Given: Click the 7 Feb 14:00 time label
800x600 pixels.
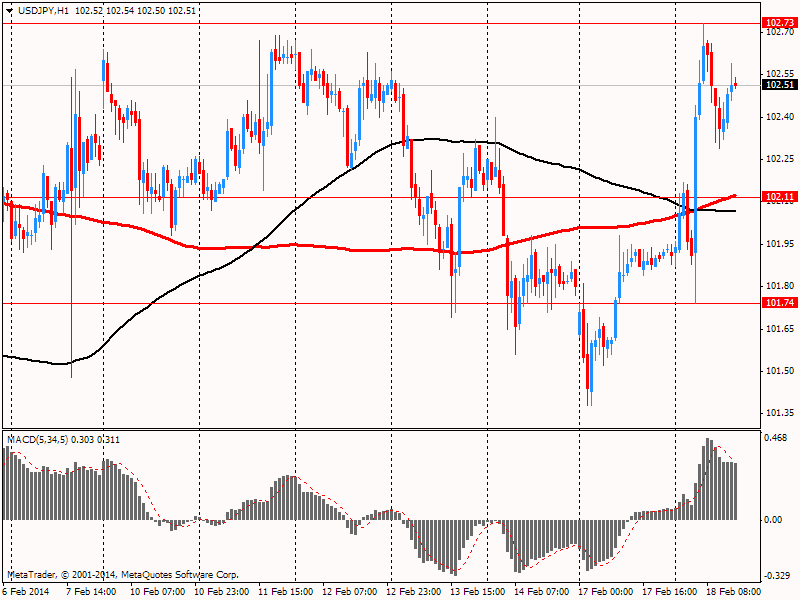Looking at the screenshot, I should tap(91, 591).
